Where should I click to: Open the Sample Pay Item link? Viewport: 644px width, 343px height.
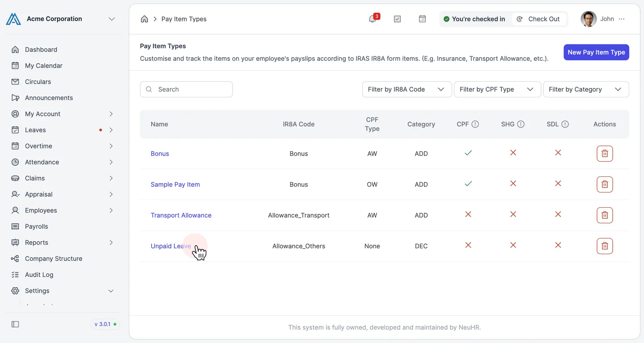point(175,184)
